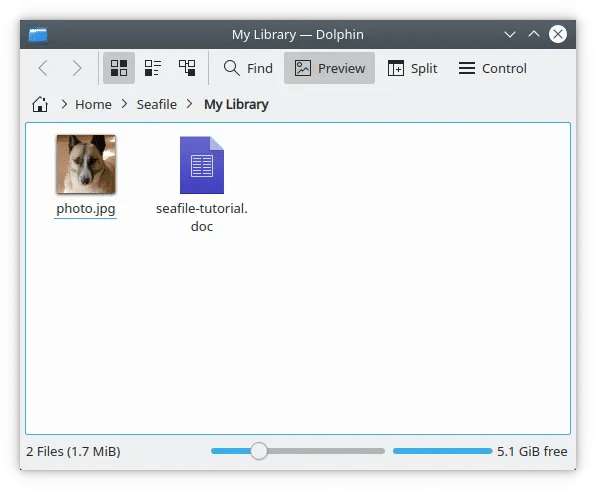Screen dimensions: 596x490
Task: Click the free disk space bar
Action: point(442,451)
